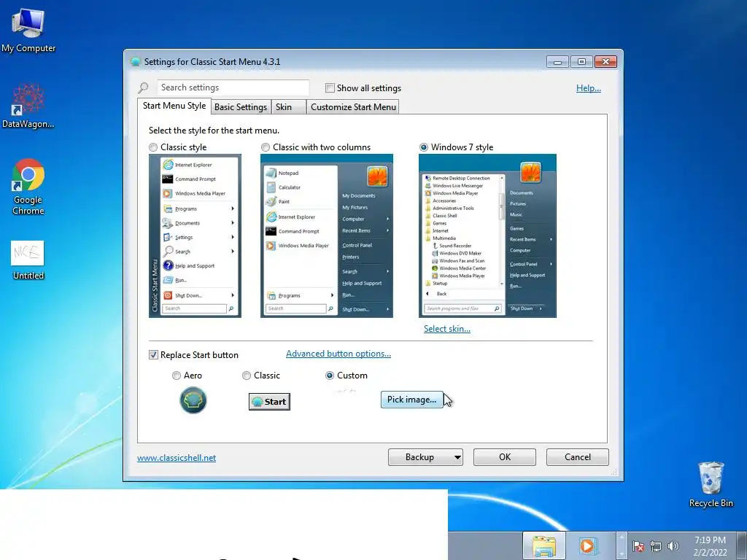Click the Classic Start Menu title bar shell icon
This screenshot has width=747, height=560.
tap(135, 62)
